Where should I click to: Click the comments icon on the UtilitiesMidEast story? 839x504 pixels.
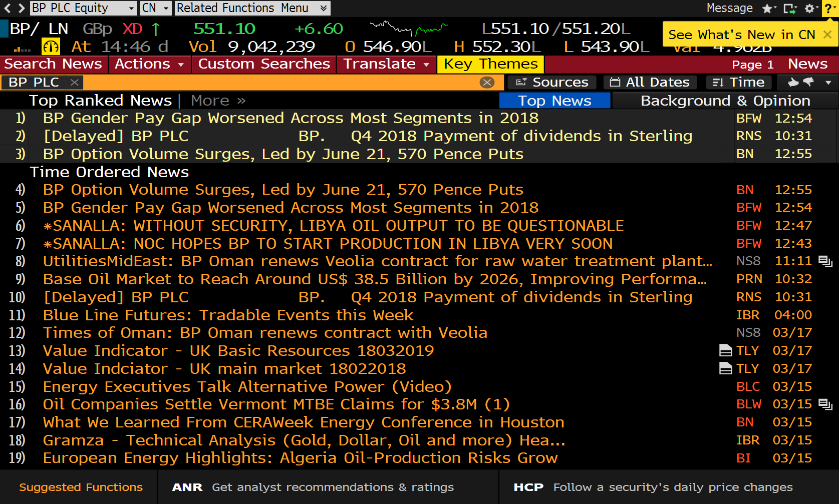pyautogui.click(x=824, y=261)
